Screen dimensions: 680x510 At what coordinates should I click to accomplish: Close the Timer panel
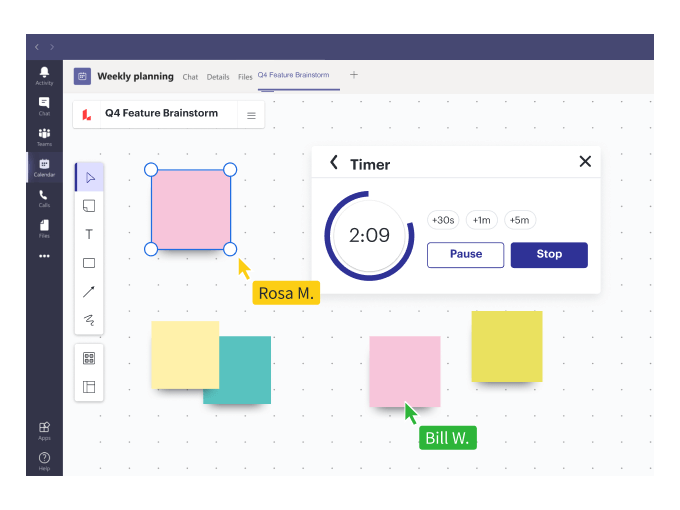585,162
